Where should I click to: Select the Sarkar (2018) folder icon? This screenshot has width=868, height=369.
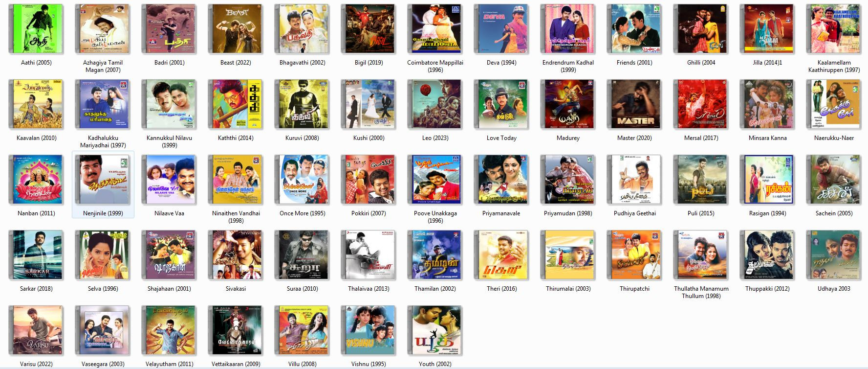coord(36,255)
